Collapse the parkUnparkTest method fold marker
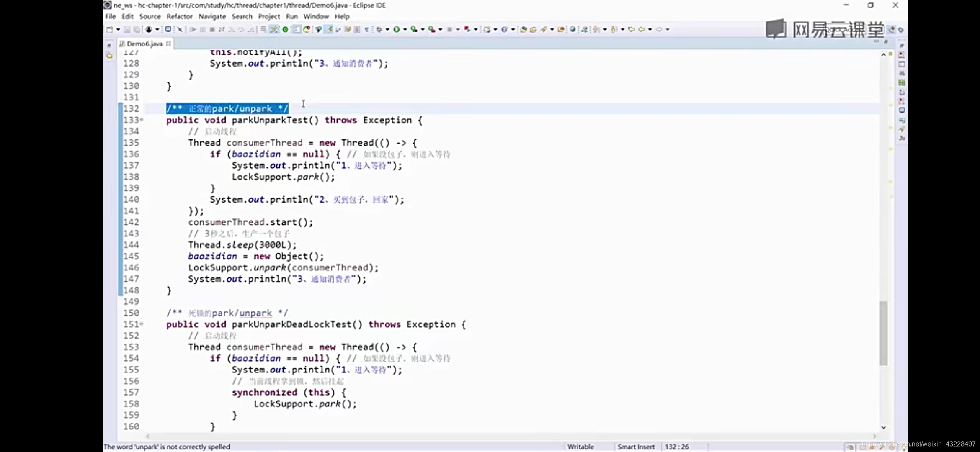Viewport: 980px width, 452px height. tap(142, 120)
